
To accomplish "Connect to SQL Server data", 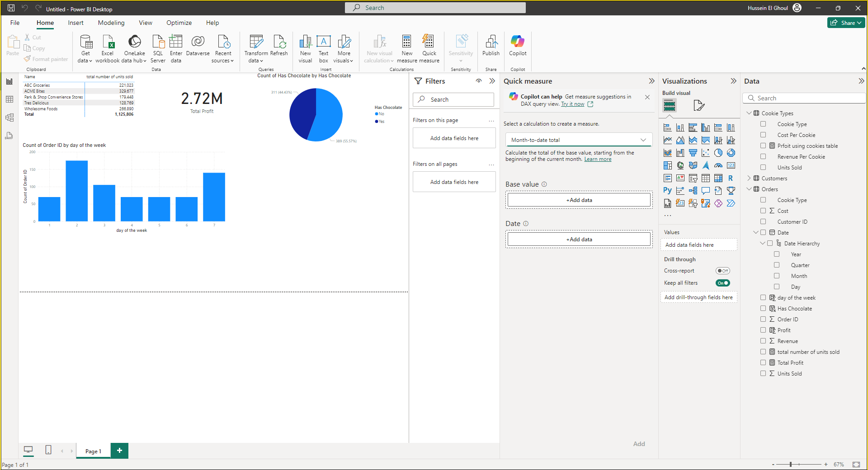I will click(x=158, y=49).
